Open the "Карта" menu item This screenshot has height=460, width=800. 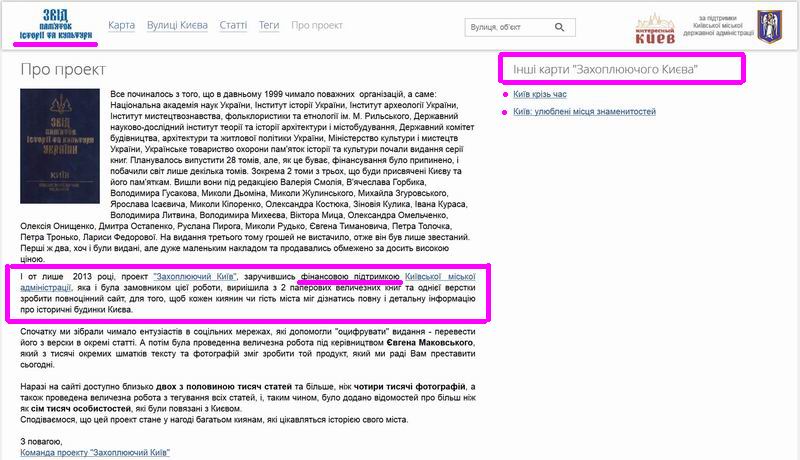point(121,26)
